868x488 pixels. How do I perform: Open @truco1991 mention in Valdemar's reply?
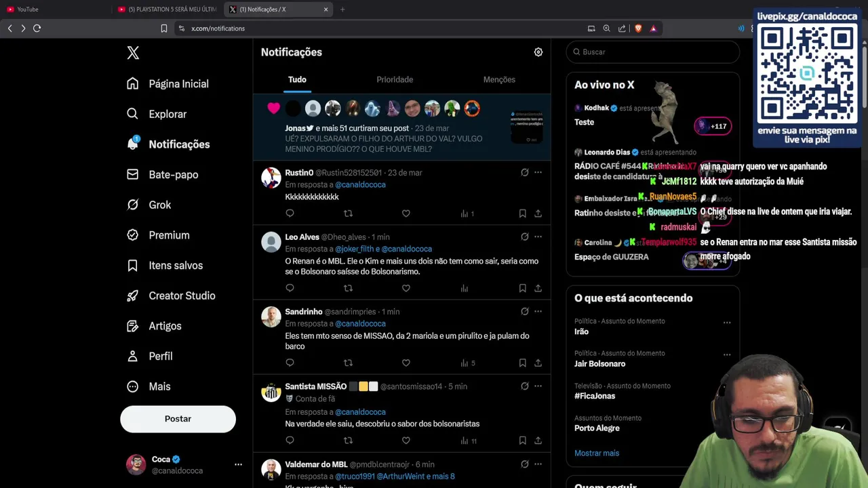tap(355, 476)
